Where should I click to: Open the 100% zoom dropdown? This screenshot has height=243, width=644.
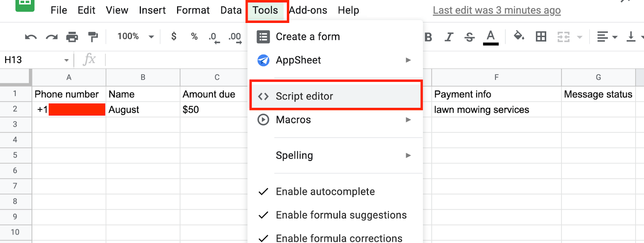click(x=135, y=37)
